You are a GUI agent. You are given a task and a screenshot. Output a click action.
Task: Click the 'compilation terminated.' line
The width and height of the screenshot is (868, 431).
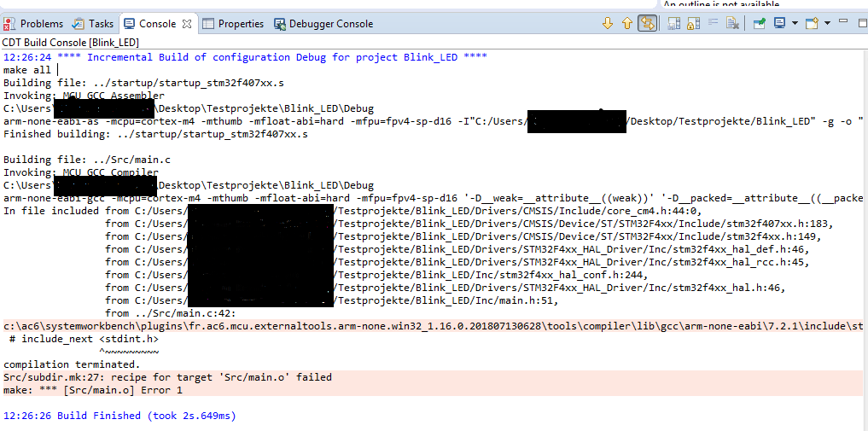coord(72,364)
